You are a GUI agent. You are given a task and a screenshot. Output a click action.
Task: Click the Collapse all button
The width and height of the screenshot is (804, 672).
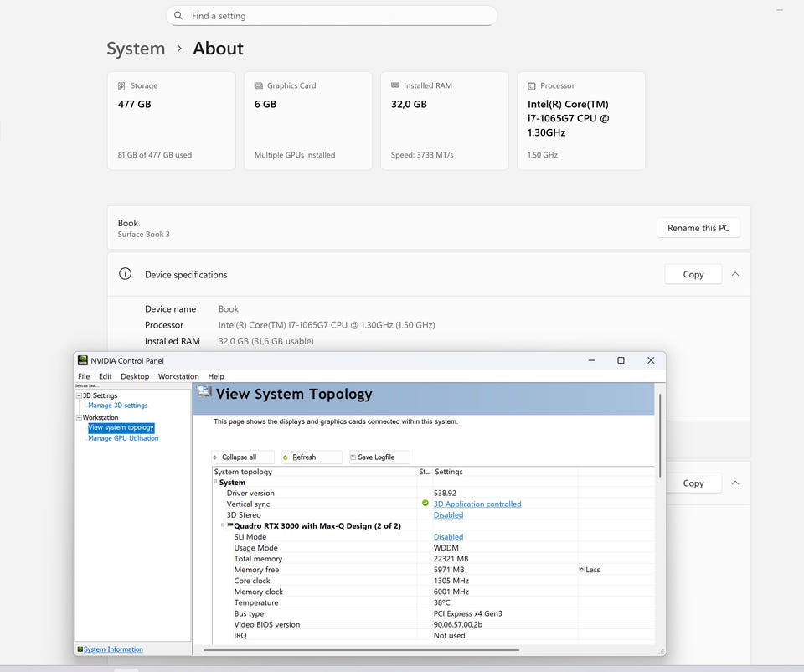243,457
